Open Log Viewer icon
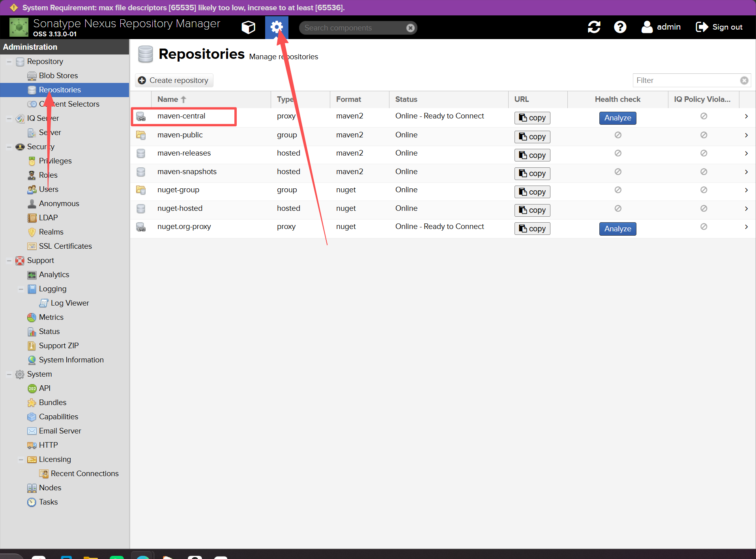 tap(44, 303)
